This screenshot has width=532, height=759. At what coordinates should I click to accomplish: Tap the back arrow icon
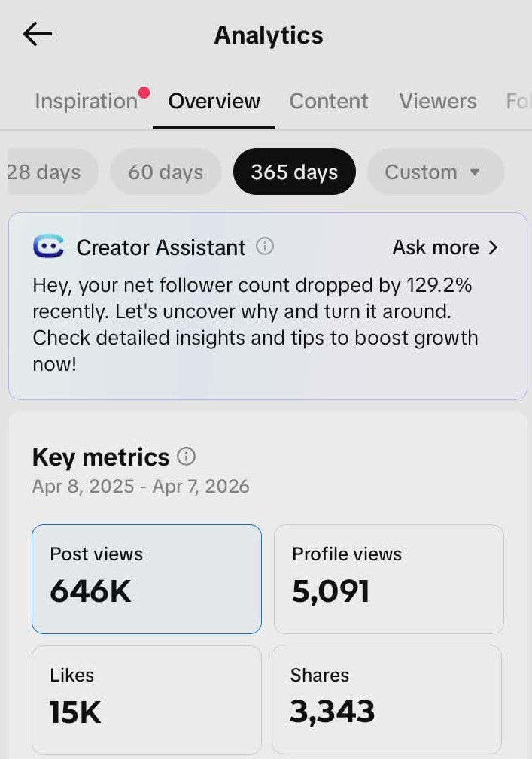click(x=37, y=35)
